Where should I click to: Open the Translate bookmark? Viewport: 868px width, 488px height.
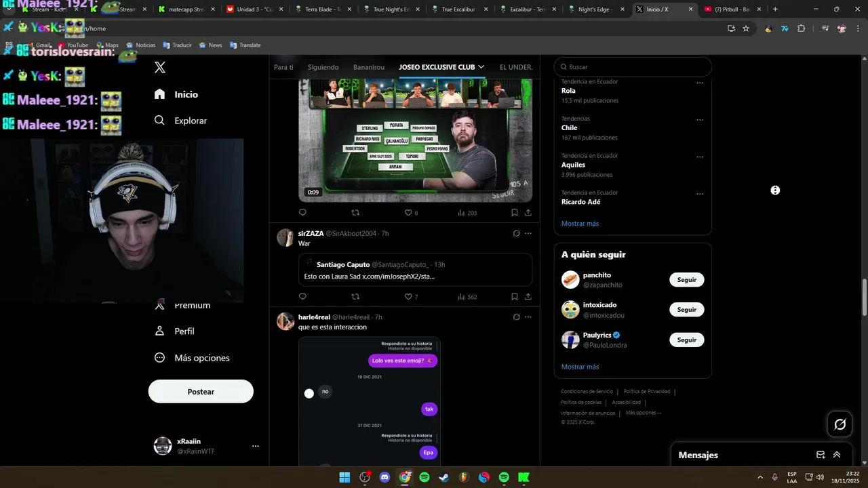245,45
